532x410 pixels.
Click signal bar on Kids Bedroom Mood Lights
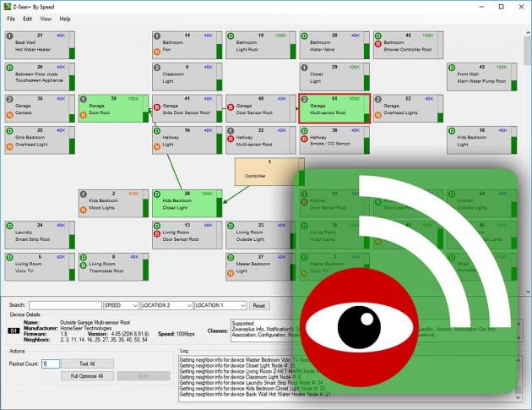coord(145,204)
